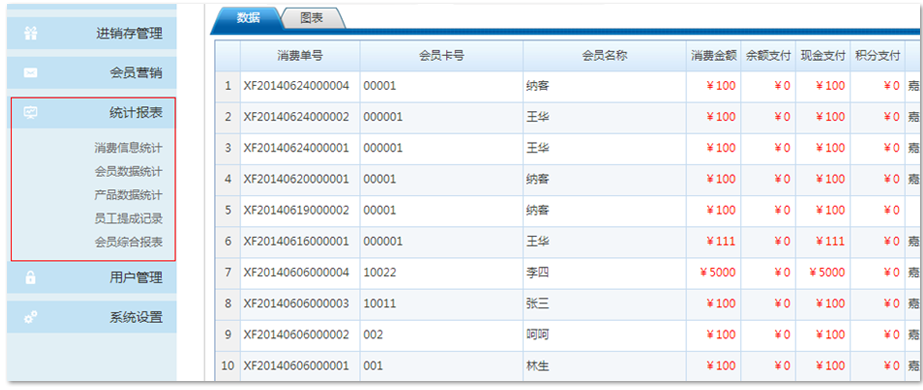Viewport: 923px width, 390px height.
Task: Select order XF20140624000004
Action: click(296, 86)
